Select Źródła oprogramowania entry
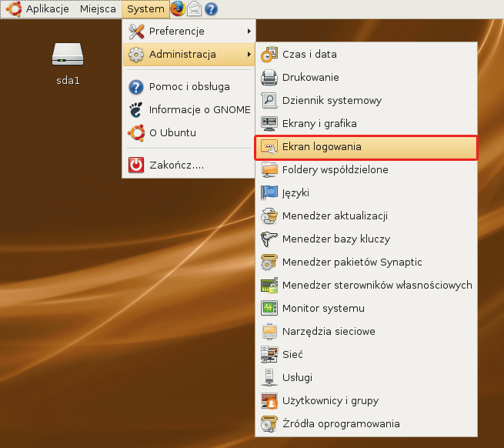Viewport: 504px width, 448px height. [x=341, y=424]
